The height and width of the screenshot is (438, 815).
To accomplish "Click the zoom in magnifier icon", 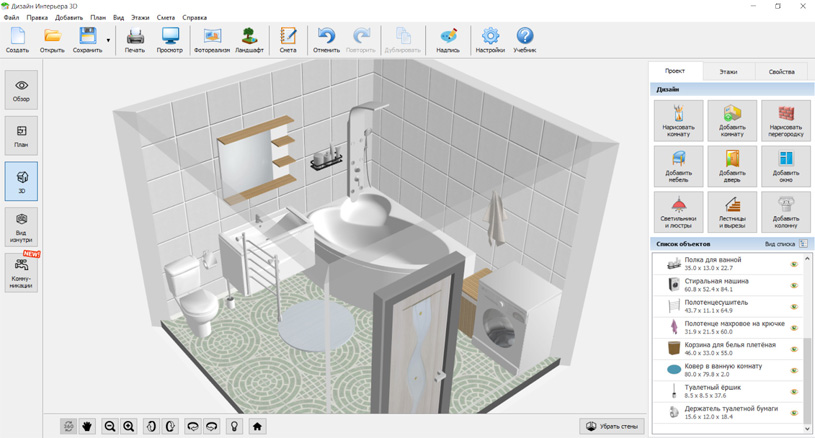I will point(129,426).
